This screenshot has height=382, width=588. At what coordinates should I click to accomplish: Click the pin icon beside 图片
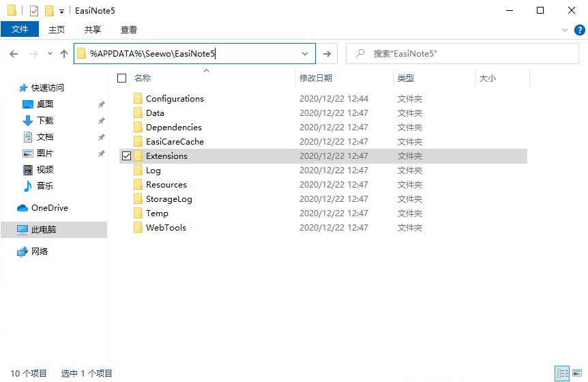point(101,153)
